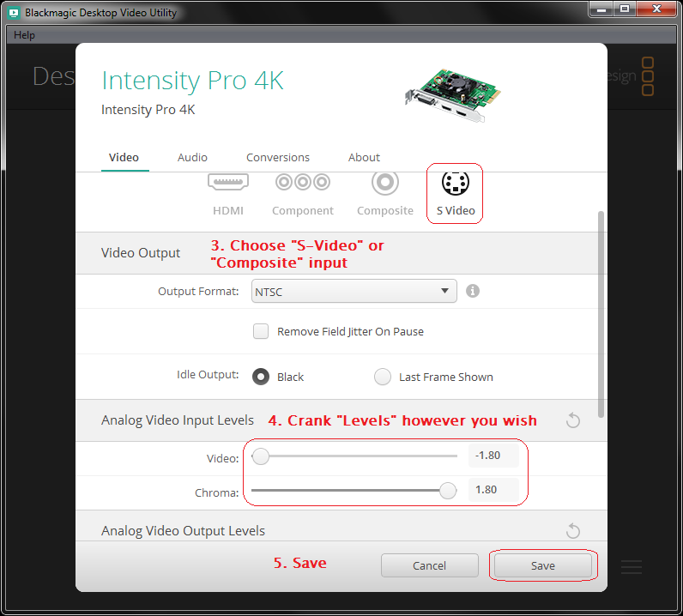Click the Output Format info icon
Viewport: 683px width, 616px height.
(x=473, y=291)
